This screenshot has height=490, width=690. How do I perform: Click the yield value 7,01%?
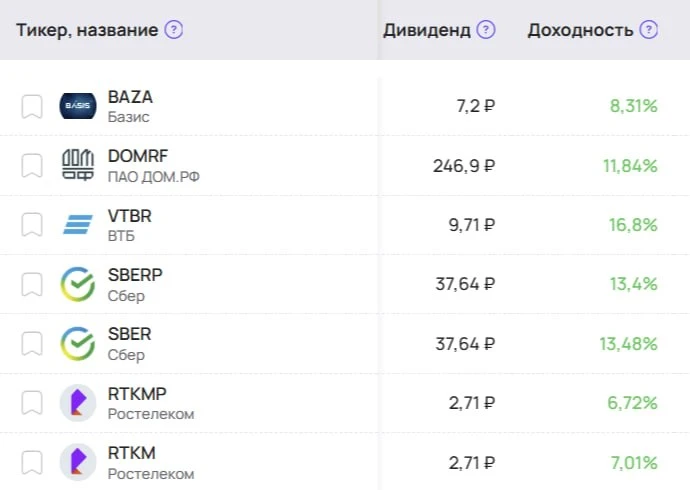(634, 462)
